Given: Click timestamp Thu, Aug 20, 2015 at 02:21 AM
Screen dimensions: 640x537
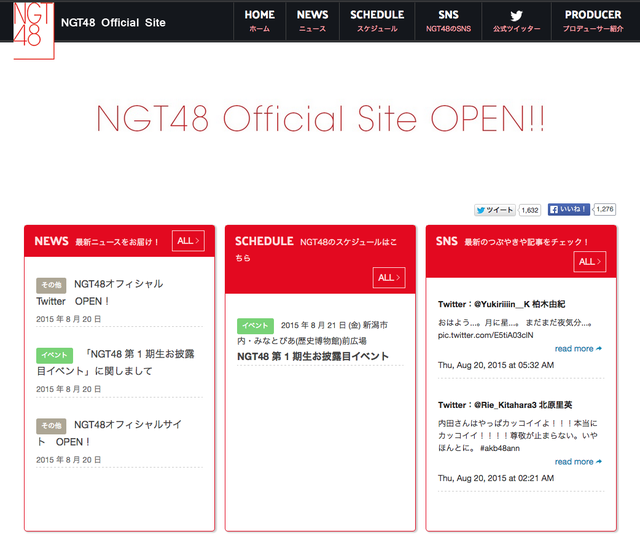Looking at the screenshot, I should click(496, 478).
